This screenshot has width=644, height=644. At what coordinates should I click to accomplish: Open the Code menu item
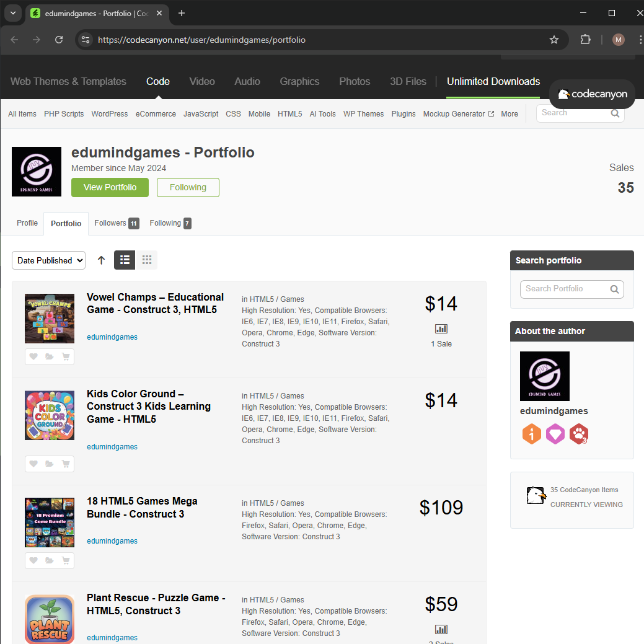(158, 81)
